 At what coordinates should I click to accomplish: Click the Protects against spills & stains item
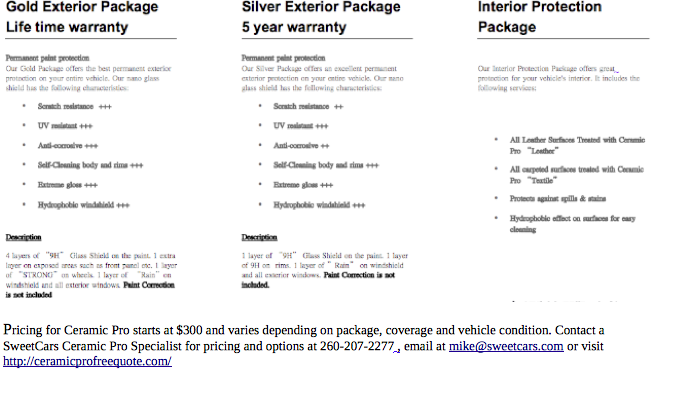pyautogui.click(x=558, y=199)
